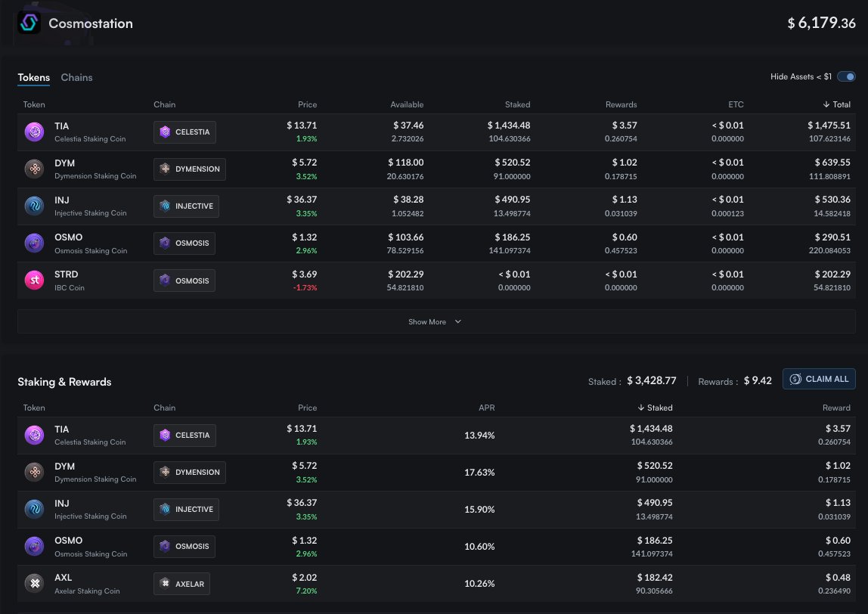Click INJ ETC amount 0.000123
Screen dimensions: 868x614
point(727,213)
